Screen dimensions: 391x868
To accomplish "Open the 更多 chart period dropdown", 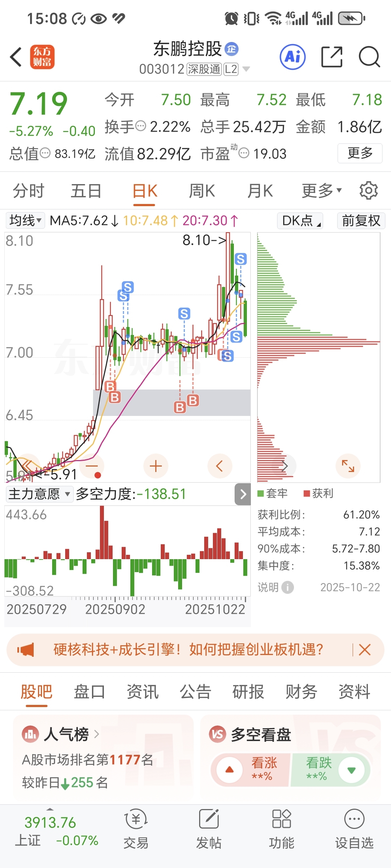I will coord(321,191).
